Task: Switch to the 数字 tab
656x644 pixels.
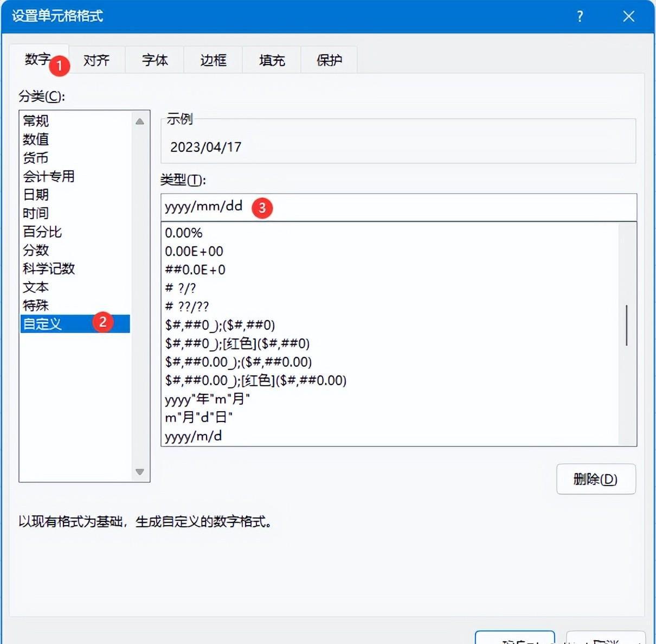Action: 39,59
